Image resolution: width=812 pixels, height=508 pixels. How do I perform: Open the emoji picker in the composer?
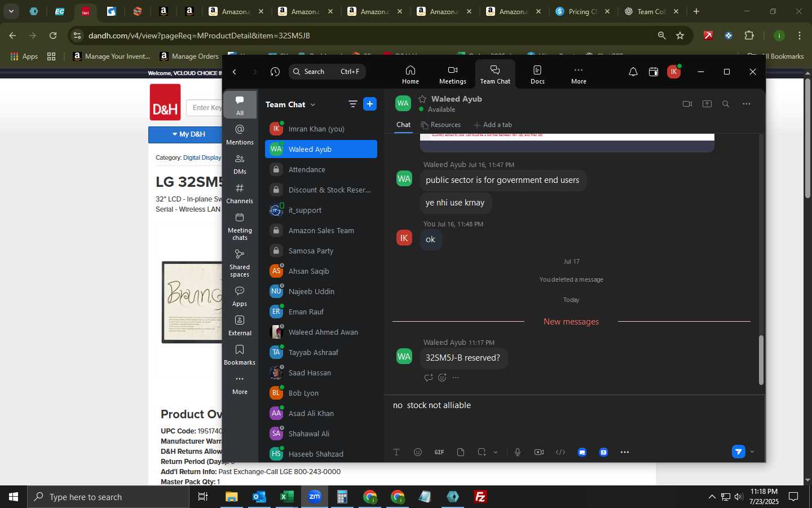(418, 452)
